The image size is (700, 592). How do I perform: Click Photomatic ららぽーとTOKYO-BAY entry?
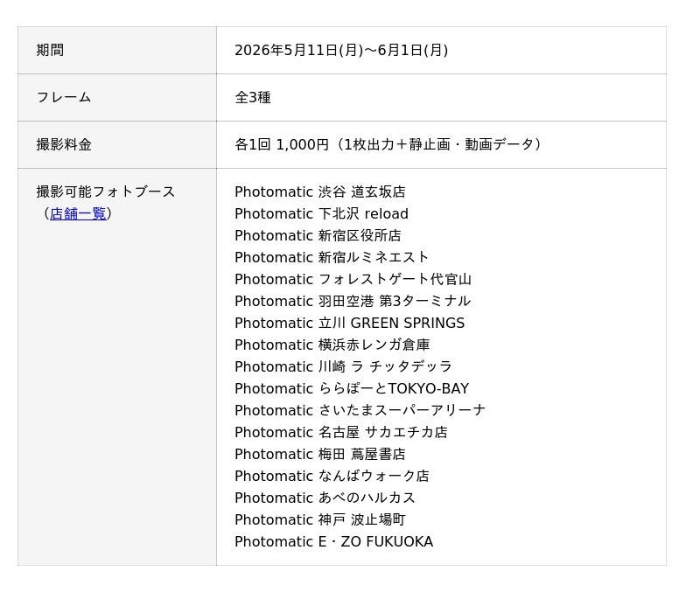pyautogui.click(x=352, y=388)
